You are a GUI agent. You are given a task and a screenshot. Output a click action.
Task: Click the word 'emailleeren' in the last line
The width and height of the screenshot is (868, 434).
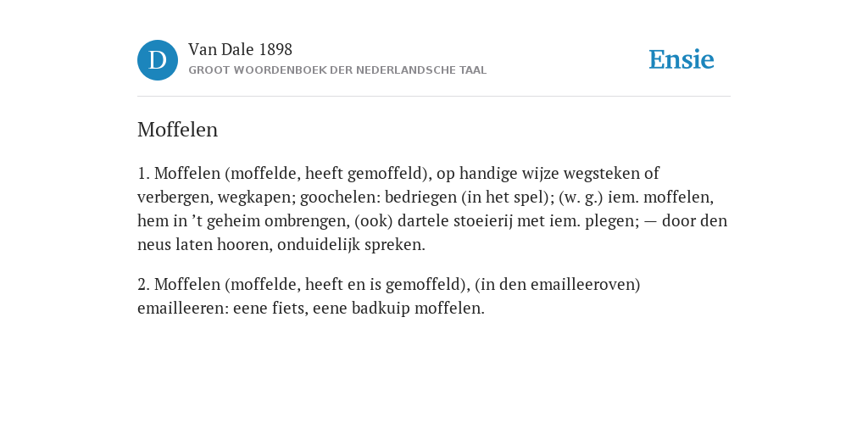[181, 308]
